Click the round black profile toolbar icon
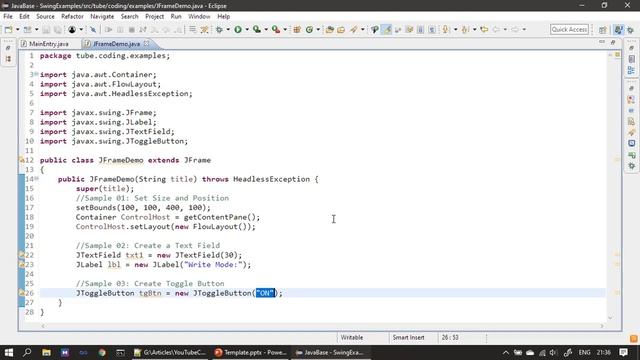Screen dimensions: 640x360 72,29
